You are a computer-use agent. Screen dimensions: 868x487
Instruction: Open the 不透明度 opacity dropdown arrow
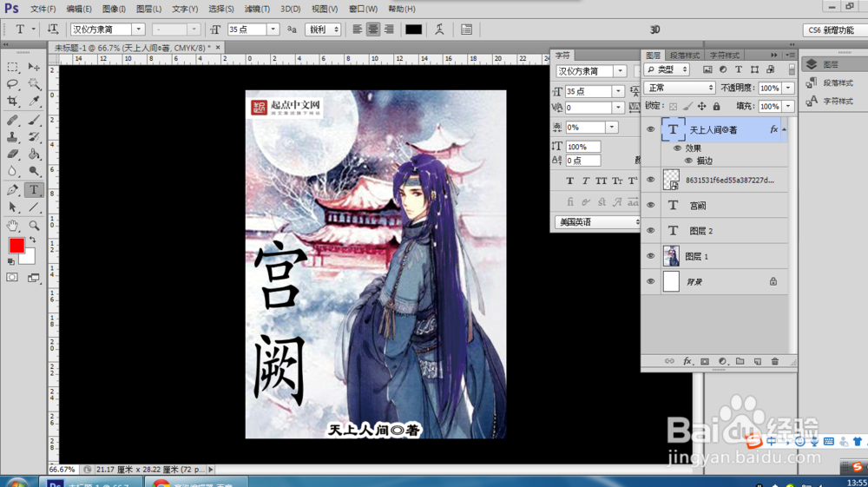[x=788, y=88]
